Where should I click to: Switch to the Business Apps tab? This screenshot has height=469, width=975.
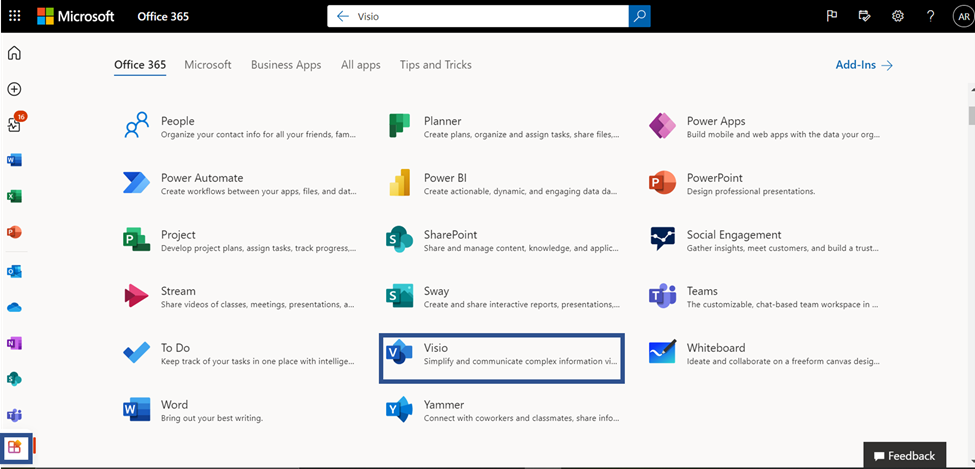tap(286, 65)
